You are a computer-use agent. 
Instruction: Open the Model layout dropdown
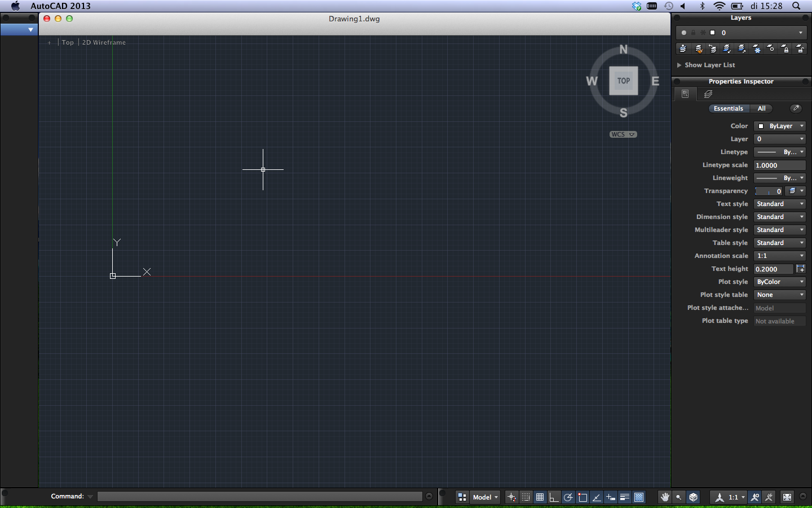click(485, 497)
